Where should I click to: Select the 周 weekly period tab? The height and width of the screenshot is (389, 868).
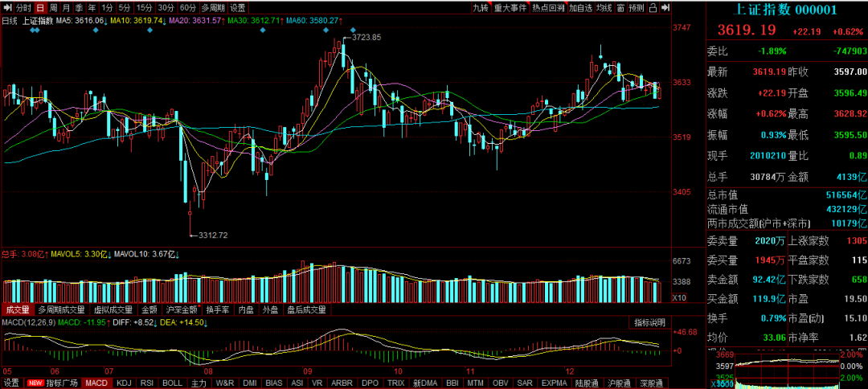(x=53, y=8)
